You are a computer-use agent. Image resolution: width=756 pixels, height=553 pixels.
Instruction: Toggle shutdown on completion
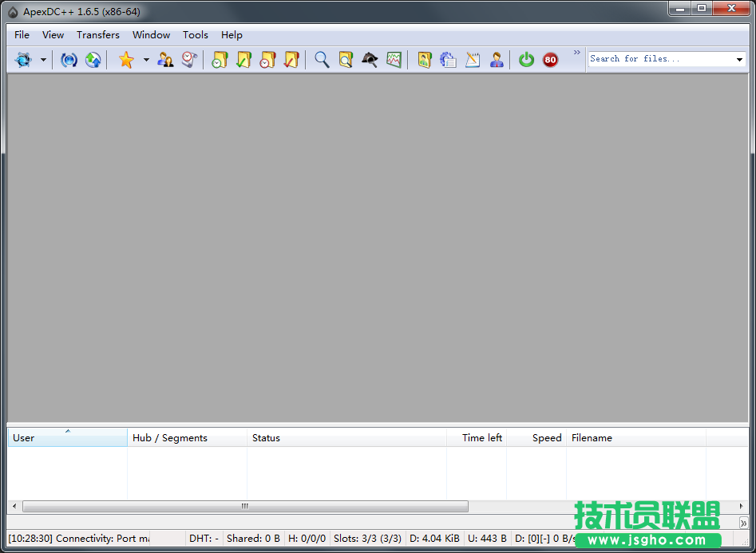(526, 60)
